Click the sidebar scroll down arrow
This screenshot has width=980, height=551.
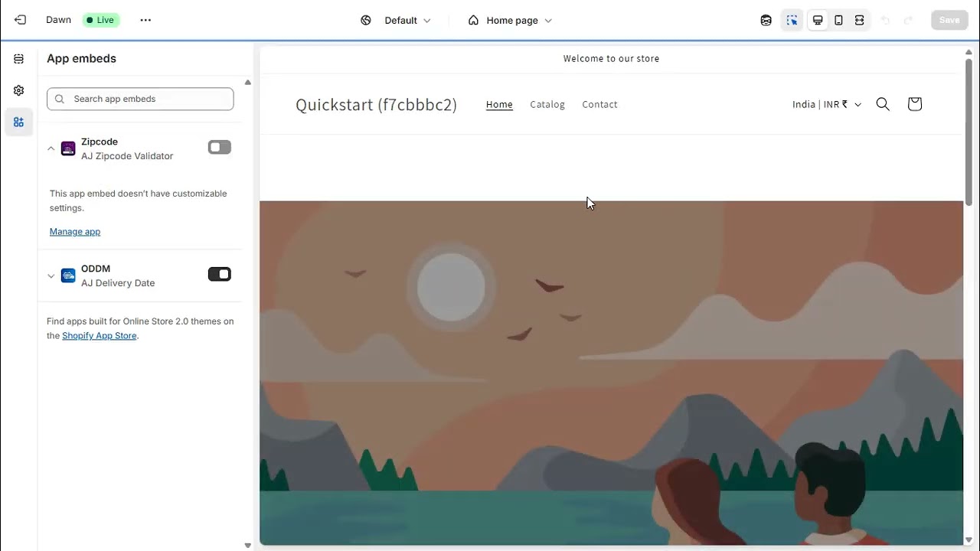click(247, 546)
